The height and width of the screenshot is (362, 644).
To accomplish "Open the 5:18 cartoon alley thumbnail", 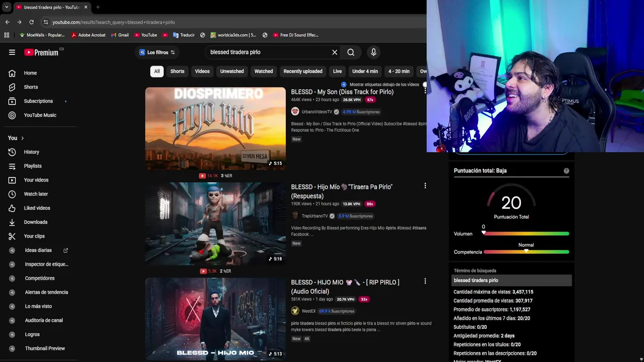I will (215, 224).
